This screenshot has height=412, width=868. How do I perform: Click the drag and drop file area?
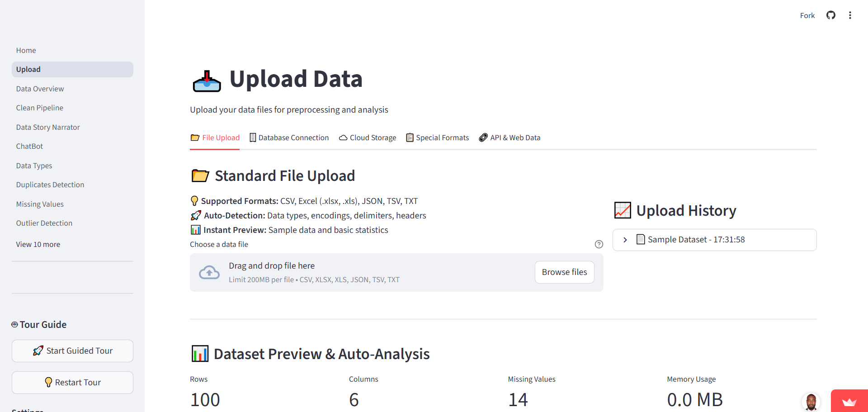pos(362,272)
